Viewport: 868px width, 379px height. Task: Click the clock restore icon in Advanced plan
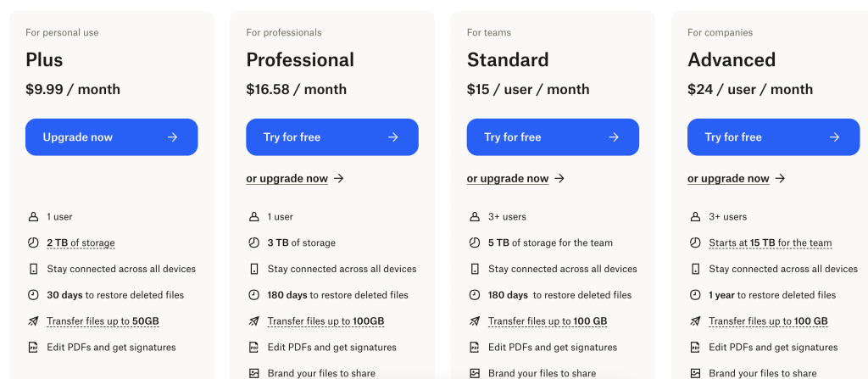(x=695, y=295)
